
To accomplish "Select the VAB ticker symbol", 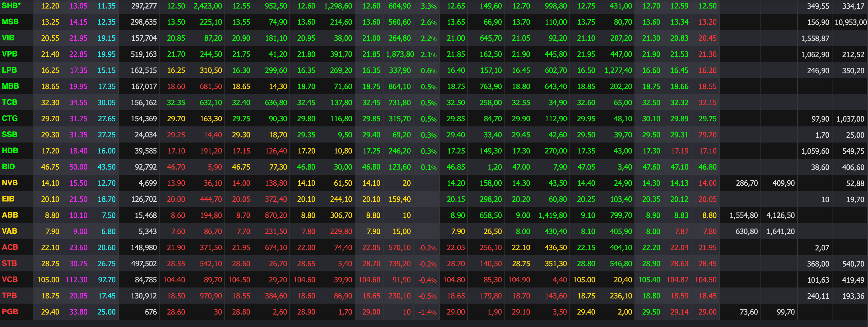I will (x=9, y=231).
